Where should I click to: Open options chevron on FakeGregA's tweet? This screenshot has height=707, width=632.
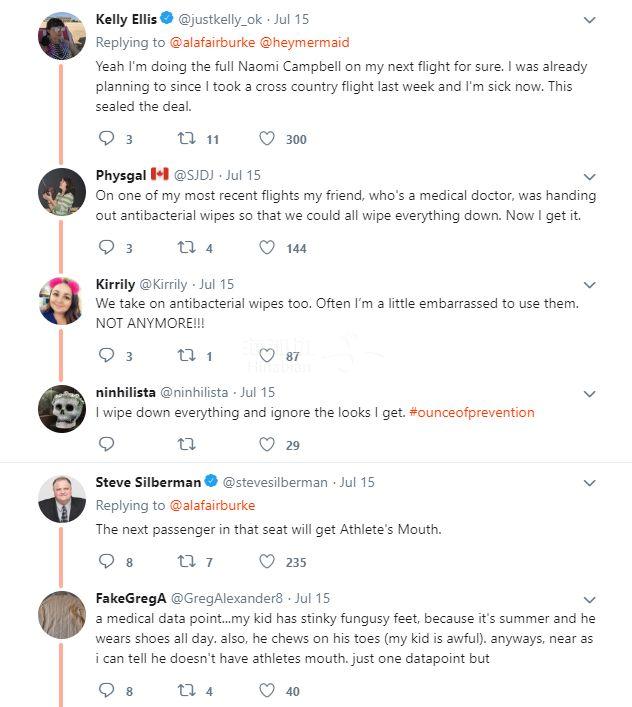(x=589, y=600)
